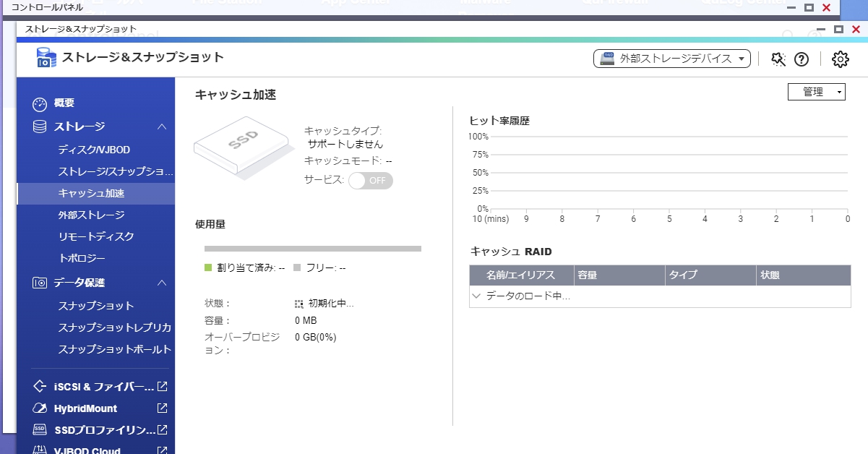This screenshot has width=868, height=454.
Task: Select 外部ストレージ in the sidebar
Action: point(91,215)
